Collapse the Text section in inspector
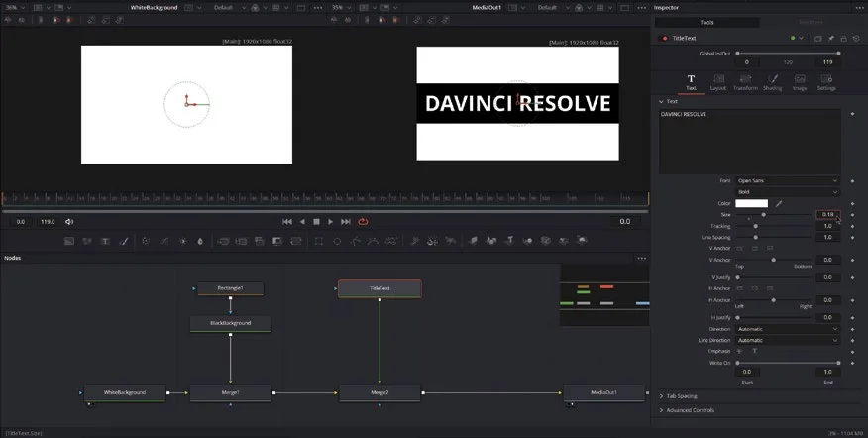868x438 pixels. [x=661, y=102]
